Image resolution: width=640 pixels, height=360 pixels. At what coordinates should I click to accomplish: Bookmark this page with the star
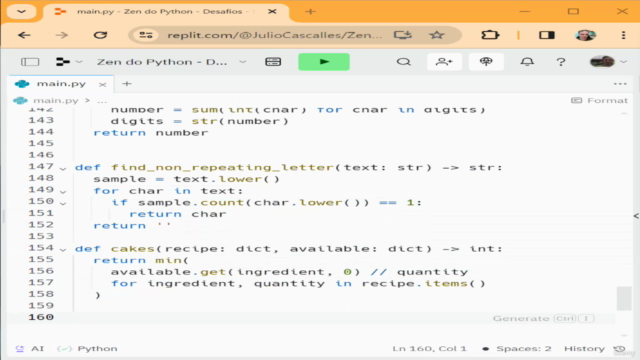436,35
